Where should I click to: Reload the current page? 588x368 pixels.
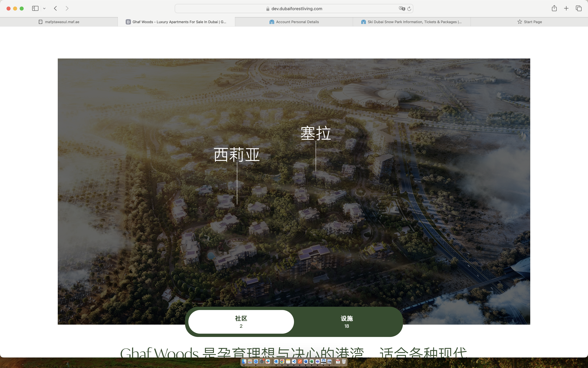tap(409, 9)
